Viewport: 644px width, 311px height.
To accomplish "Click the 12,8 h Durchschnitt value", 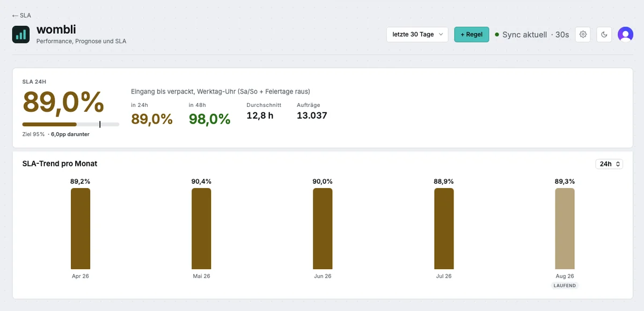I will [260, 115].
